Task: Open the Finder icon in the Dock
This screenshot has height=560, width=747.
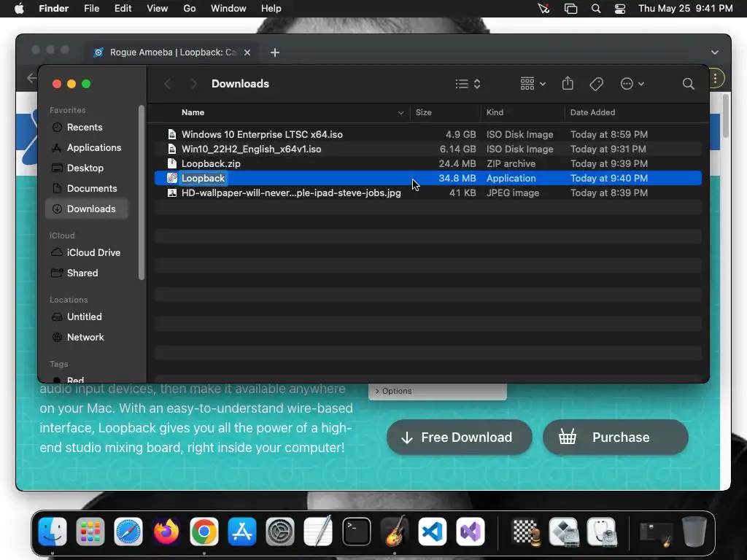Action: pos(53,532)
